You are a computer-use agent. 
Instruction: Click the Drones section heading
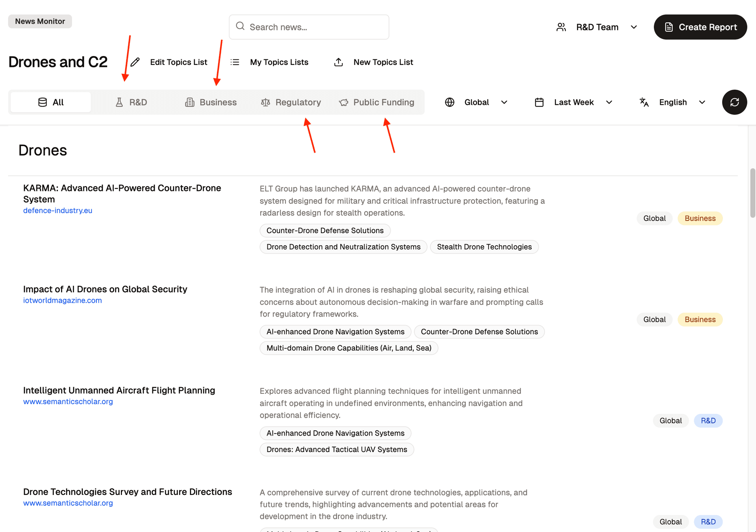click(x=43, y=150)
